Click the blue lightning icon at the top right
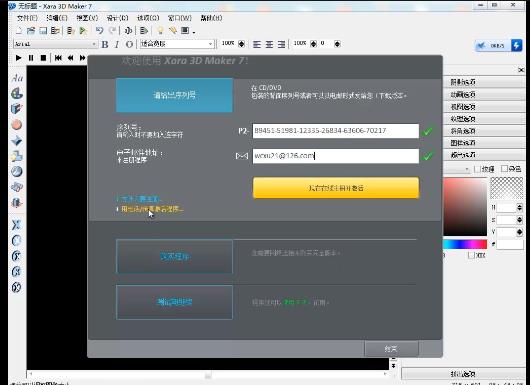The image size is (530, 385). coord(516,45)
